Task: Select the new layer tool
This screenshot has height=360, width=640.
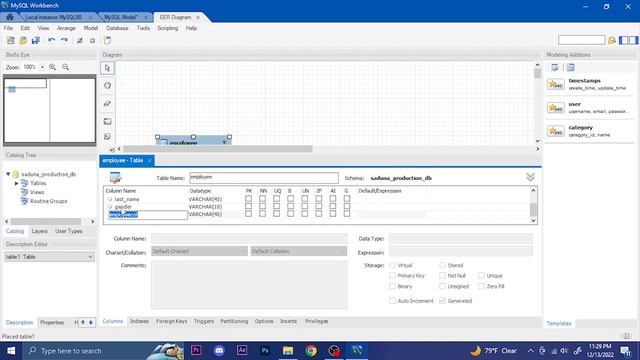Action: click(107, 121)
